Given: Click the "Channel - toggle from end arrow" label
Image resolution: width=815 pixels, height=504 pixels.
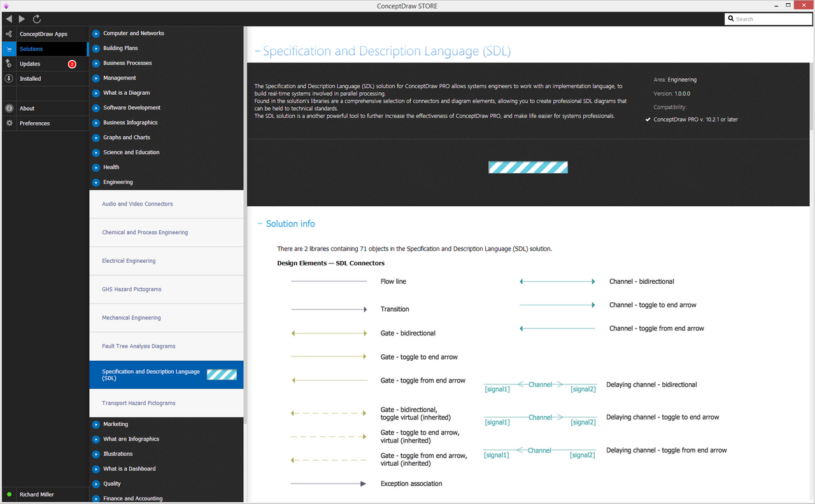Looking at the screenshot, I should coord(656,328).
